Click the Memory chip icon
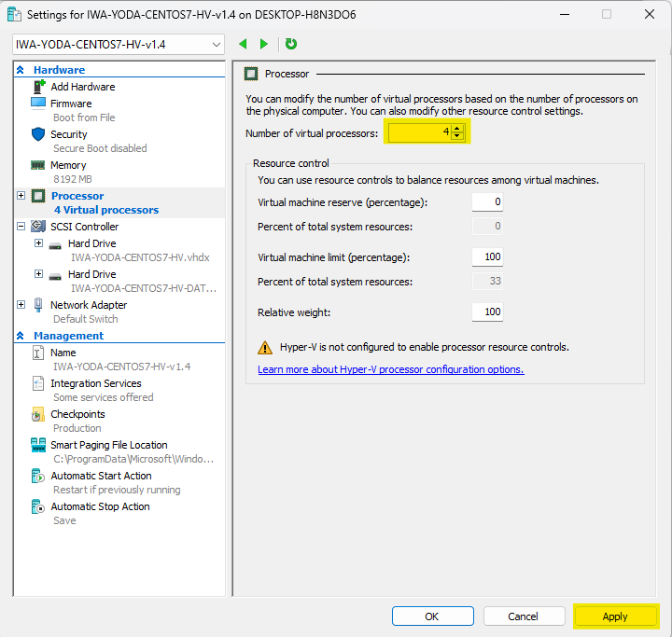The height and width of the screenshot is (637, 672). click(x=38, y=165)
